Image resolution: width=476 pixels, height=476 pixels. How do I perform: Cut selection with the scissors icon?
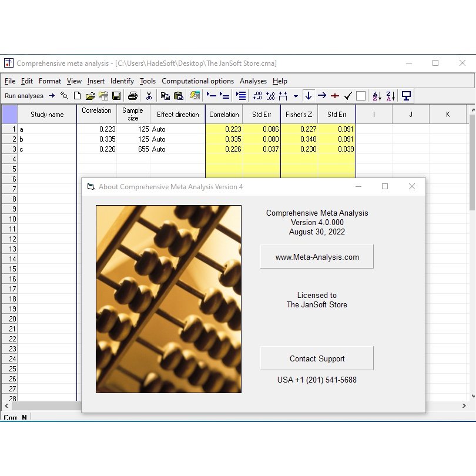(x=149, y=96)
